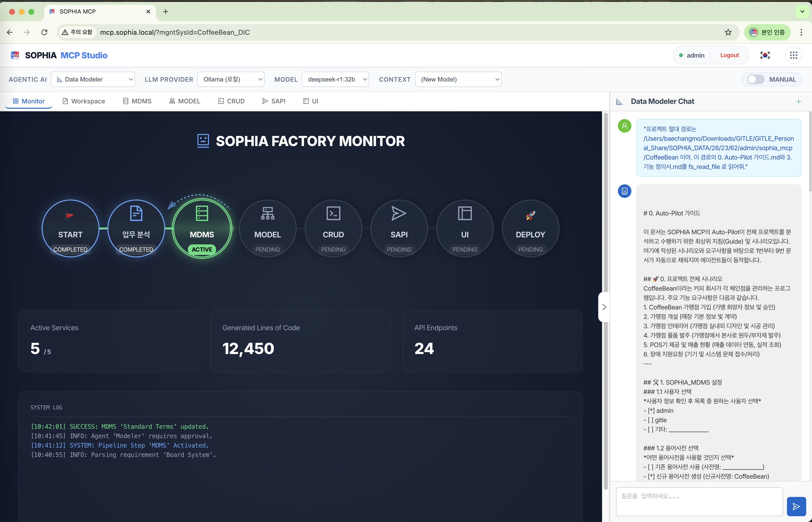Reload the current browser page

[44, 32]
